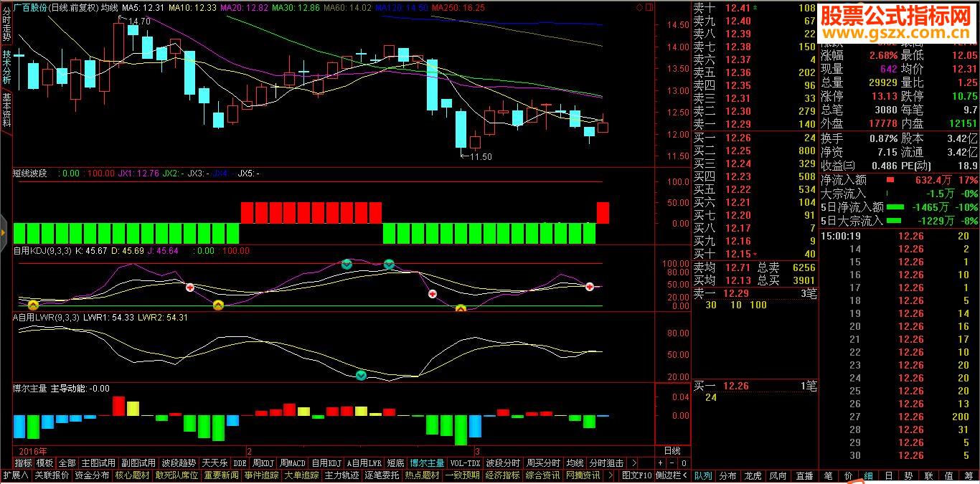The image size is (980, 484).
Task: Switch to the 队列 tab
Action: (x=703, y=475)
